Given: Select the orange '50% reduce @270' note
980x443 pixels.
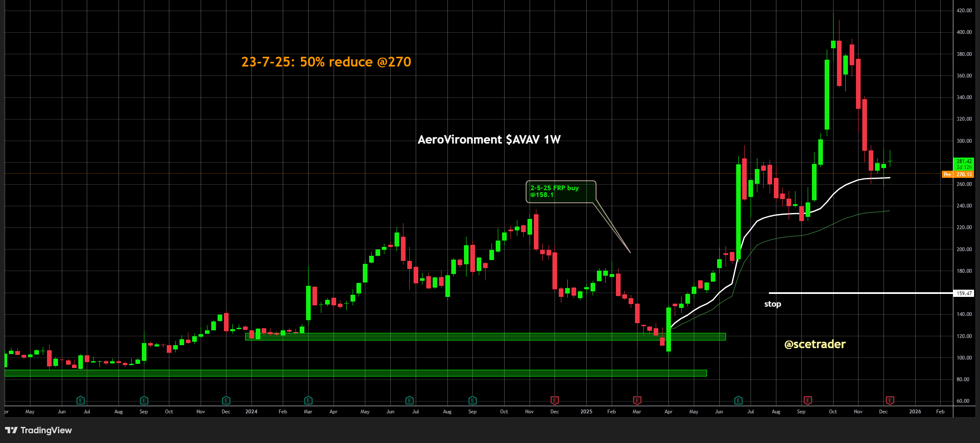Looking at the screenshot, I should coord(326,62).
